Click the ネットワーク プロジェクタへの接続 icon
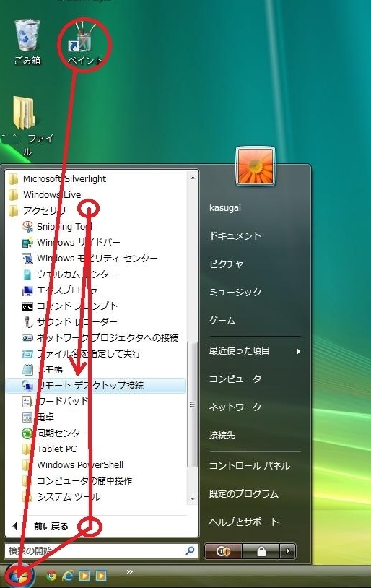Screen dimensions: 371x588 pyautogui.click(x=27, y=338)
